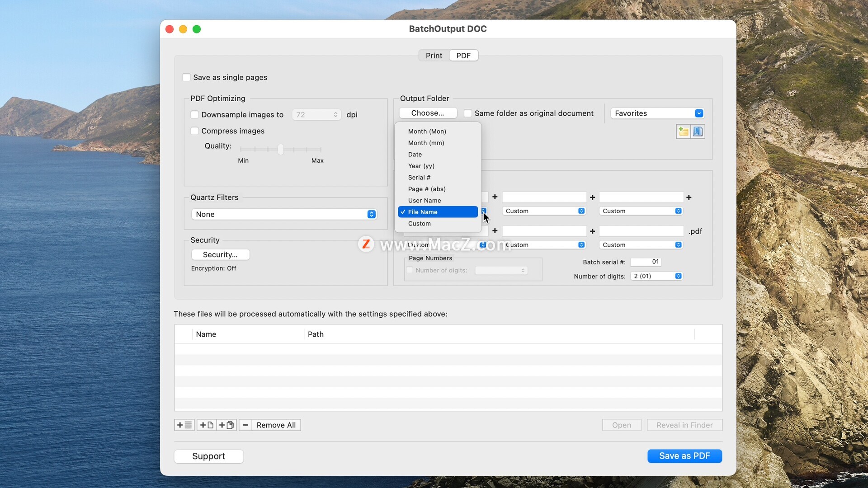Image resolution: width=868 pixels, height=488 pixels.
Task: Click the minus remove file button
Action: click(x=245, y=425)
